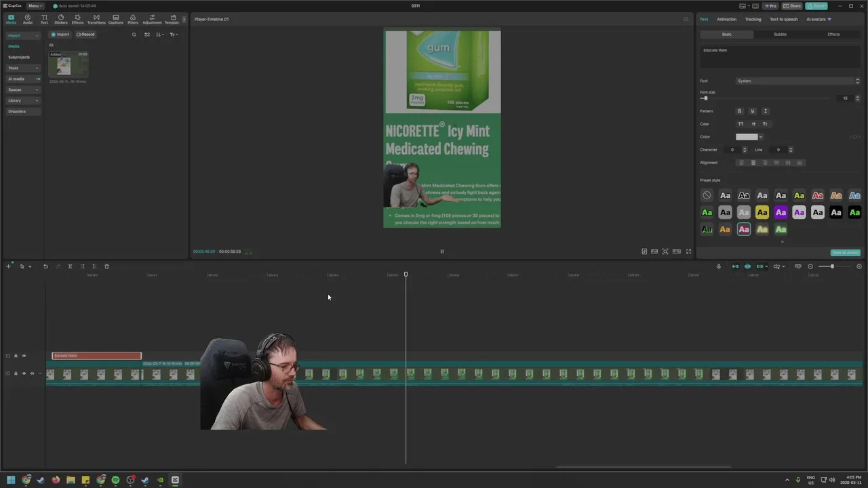Open the Effects panel
This screenshot has width=868, height=488.
pos(77,19)
